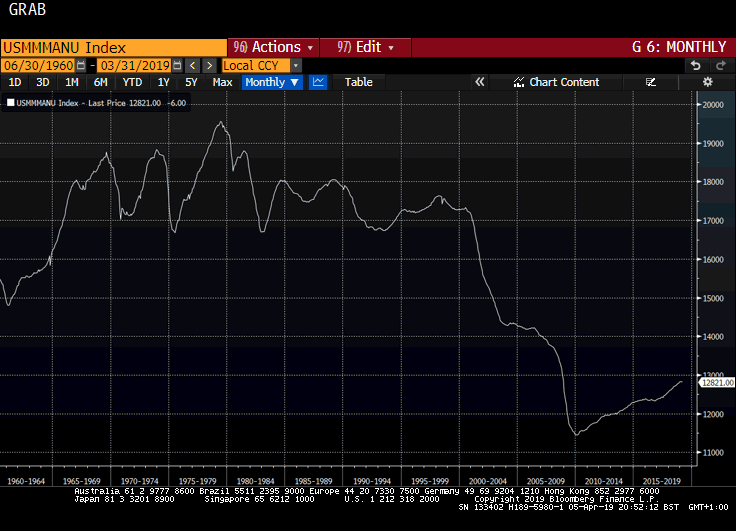Select the YTD time range
This screenshot has height=531, width=736.
pos(132,82)
